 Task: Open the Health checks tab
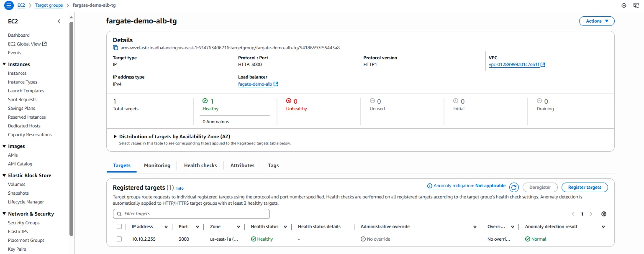pos(200,165)
